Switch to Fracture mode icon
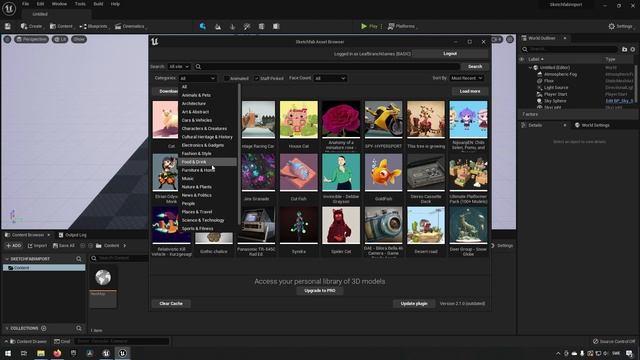Viewport: 640px width, 360px height. click(x=261, y=26)
